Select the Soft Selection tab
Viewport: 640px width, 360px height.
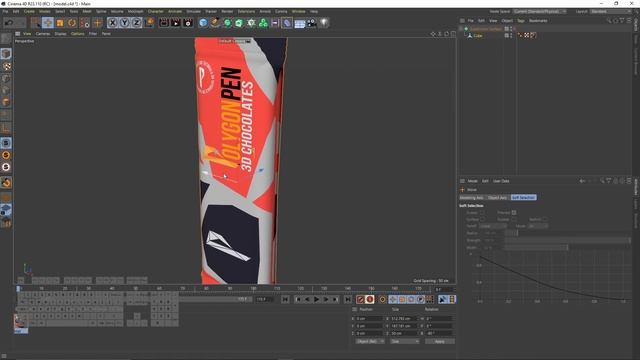(524, 198)
